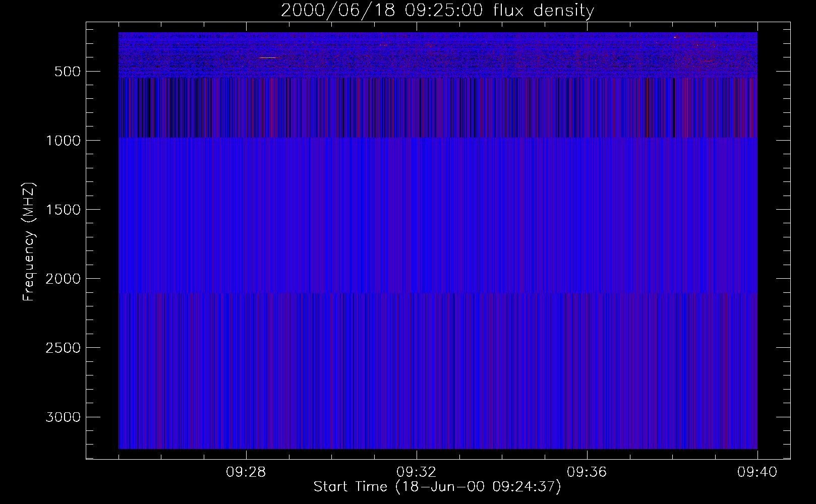Screen dimensions: 816x504
Task: Click the 500 frequency tick label
Action: (68, 72)
